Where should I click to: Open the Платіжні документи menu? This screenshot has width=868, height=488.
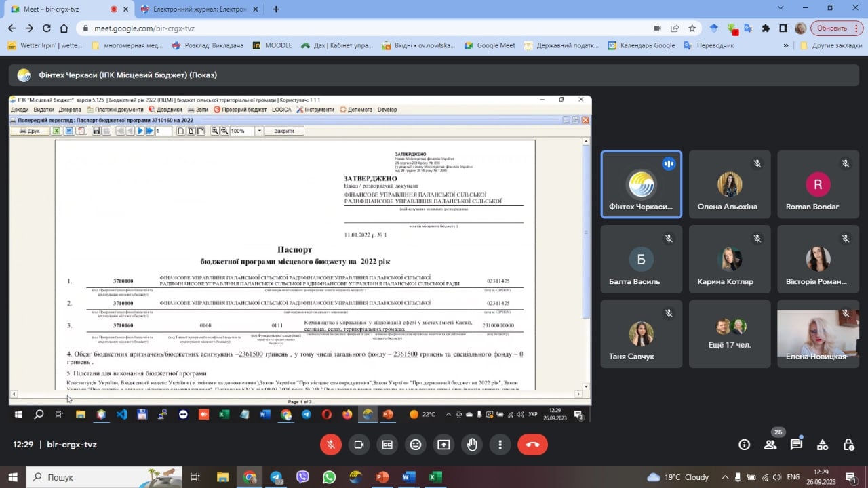(x=115, y=110)
